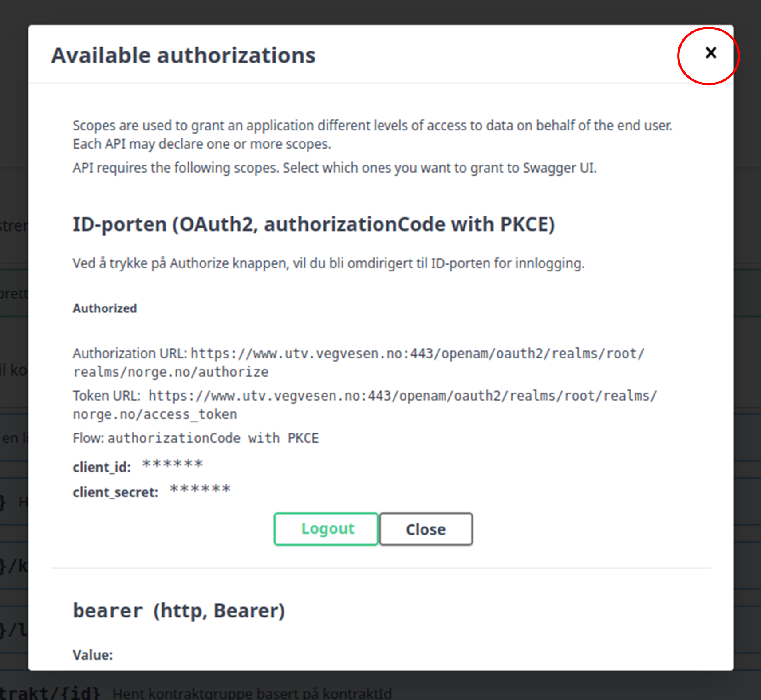Click the "client_id:" field label
The height and width of the screenshot is (700, 761).
pyautogui.click(x=102, y=467)
